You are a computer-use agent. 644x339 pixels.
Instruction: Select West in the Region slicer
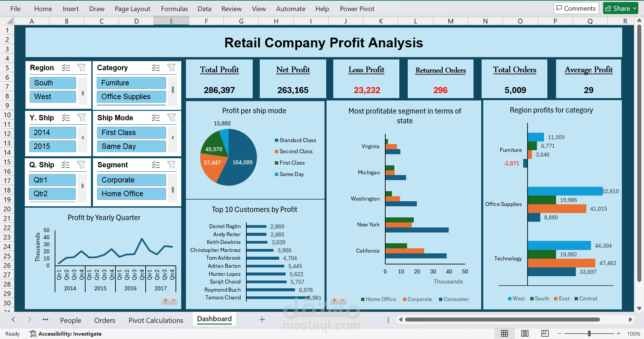click(x=53, y=96)
